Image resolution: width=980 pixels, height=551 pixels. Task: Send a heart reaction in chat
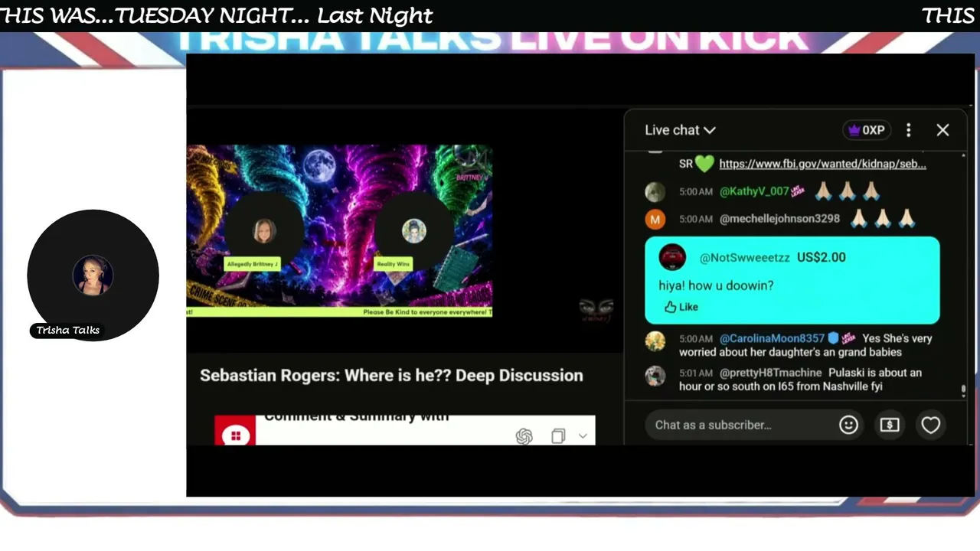click(x=930, y=425)
